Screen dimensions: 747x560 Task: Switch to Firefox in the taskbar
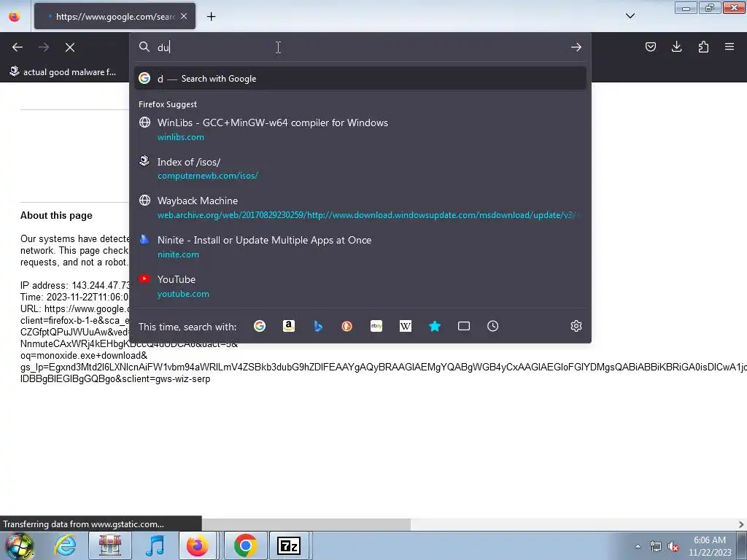click(197, 545)
